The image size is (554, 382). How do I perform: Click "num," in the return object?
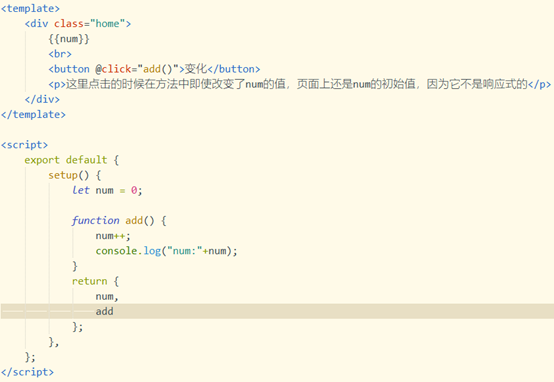click(x=107, y=296)
